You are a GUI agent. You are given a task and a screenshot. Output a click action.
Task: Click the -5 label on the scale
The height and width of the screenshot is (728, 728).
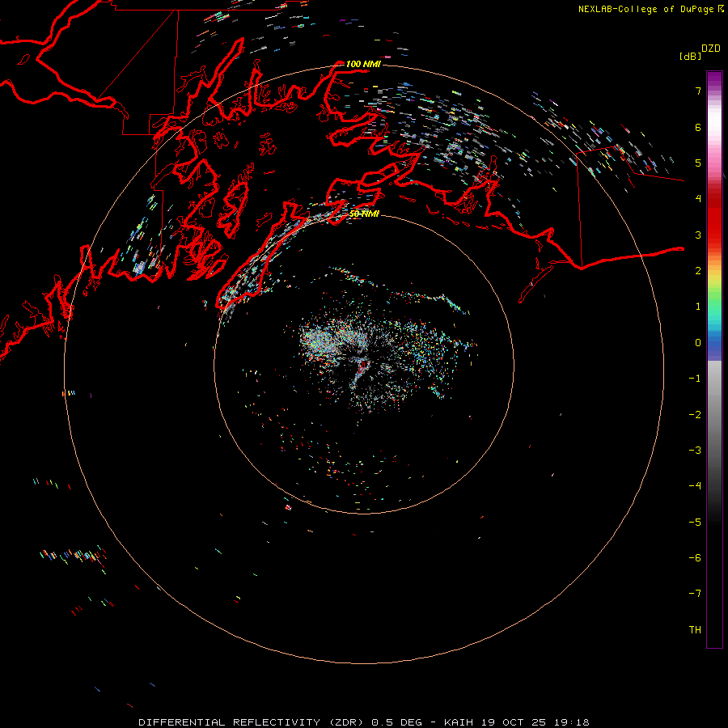(x=695, y=523)
